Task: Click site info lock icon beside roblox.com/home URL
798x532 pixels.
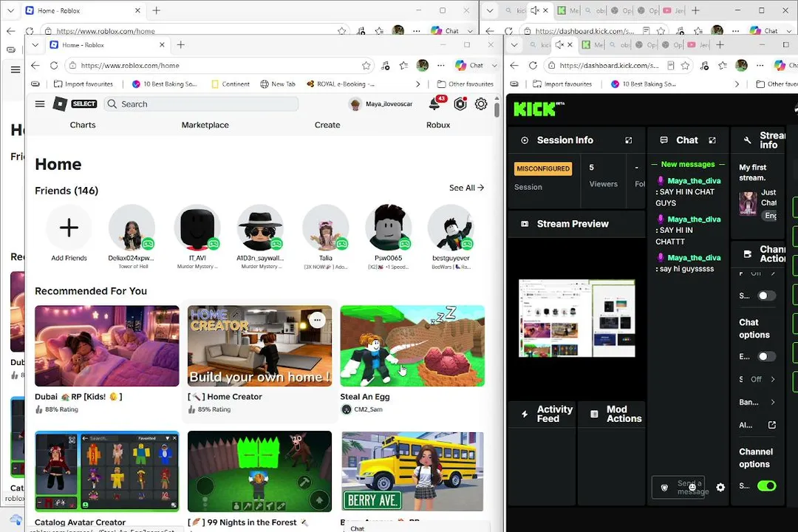Action: pos(72,65)
